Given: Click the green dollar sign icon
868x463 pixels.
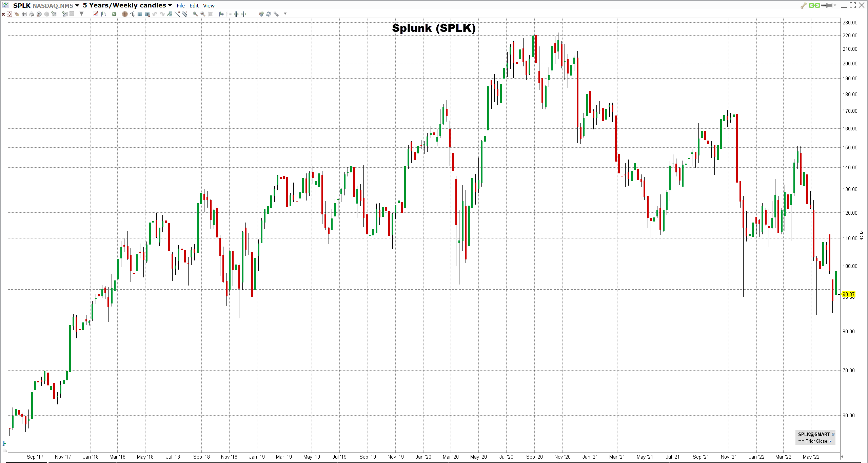Looking at the screenshot, I should tap(114, 14).
